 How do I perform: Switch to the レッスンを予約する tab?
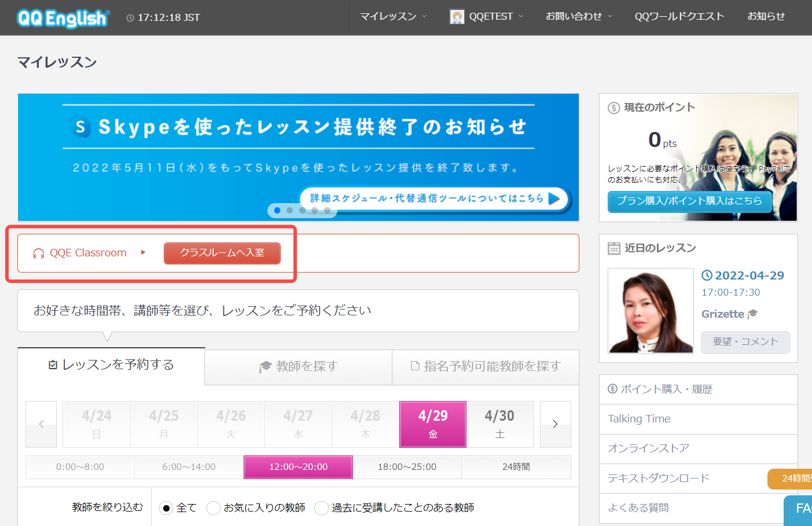[111, 365]
